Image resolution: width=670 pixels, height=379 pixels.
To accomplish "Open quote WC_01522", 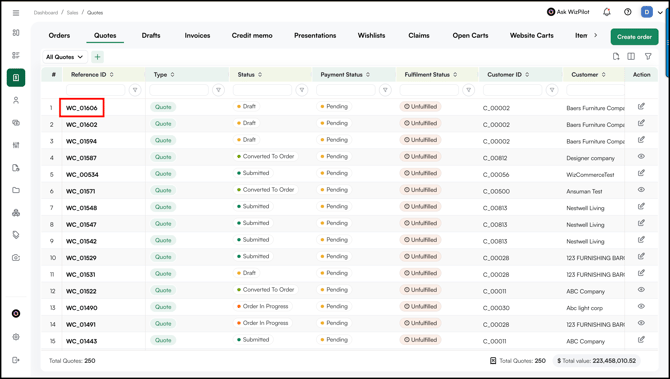I will (x=81, y=291).
